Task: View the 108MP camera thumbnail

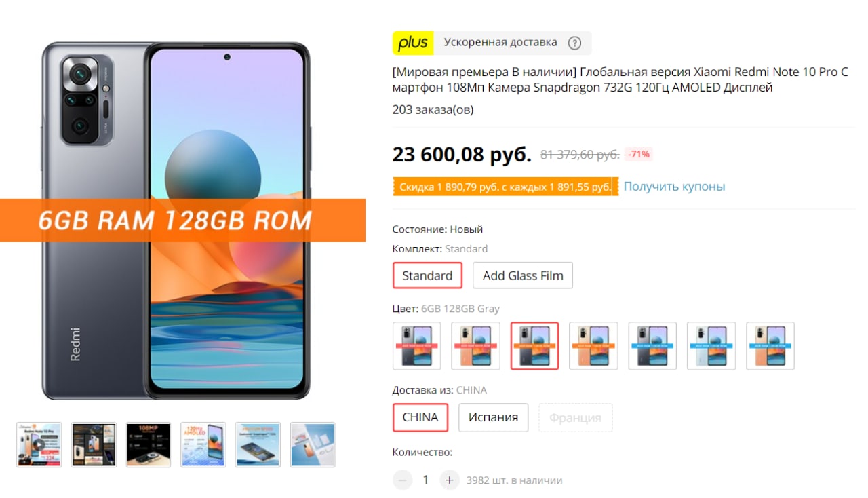Action: [x=149, y=444]
